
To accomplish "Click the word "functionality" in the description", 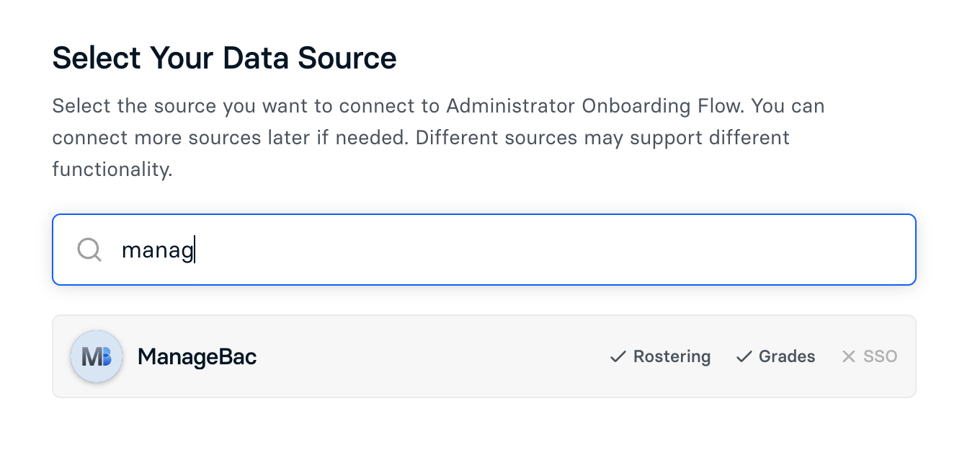I will (112, 170).
